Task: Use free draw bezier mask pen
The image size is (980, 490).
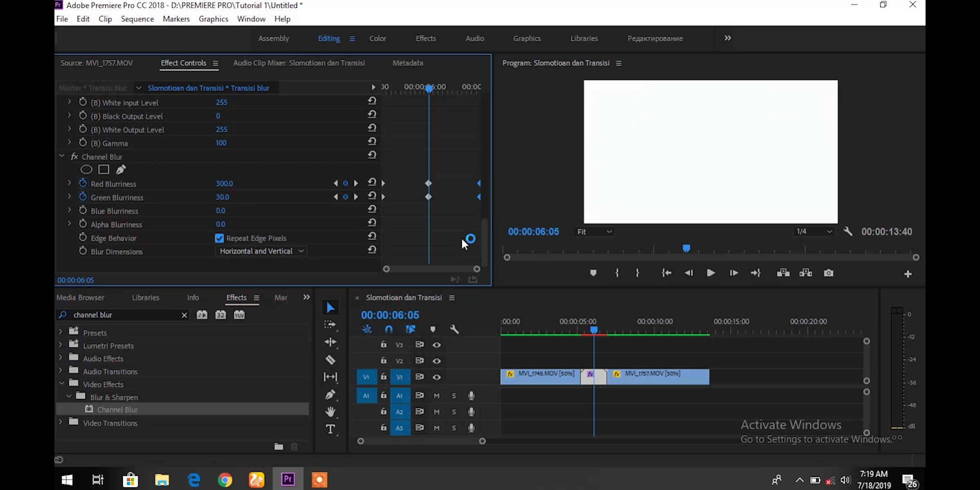Action: pyautogui.click(x=121, y=170)
